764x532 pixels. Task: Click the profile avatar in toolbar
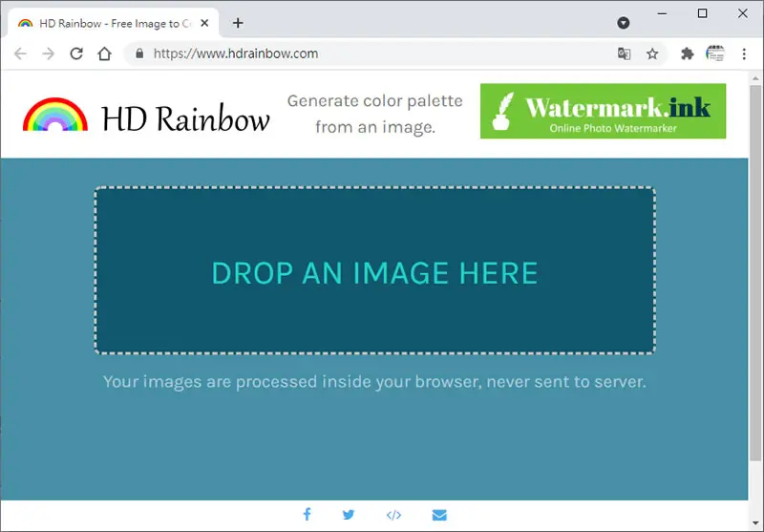tap(715, 53)
